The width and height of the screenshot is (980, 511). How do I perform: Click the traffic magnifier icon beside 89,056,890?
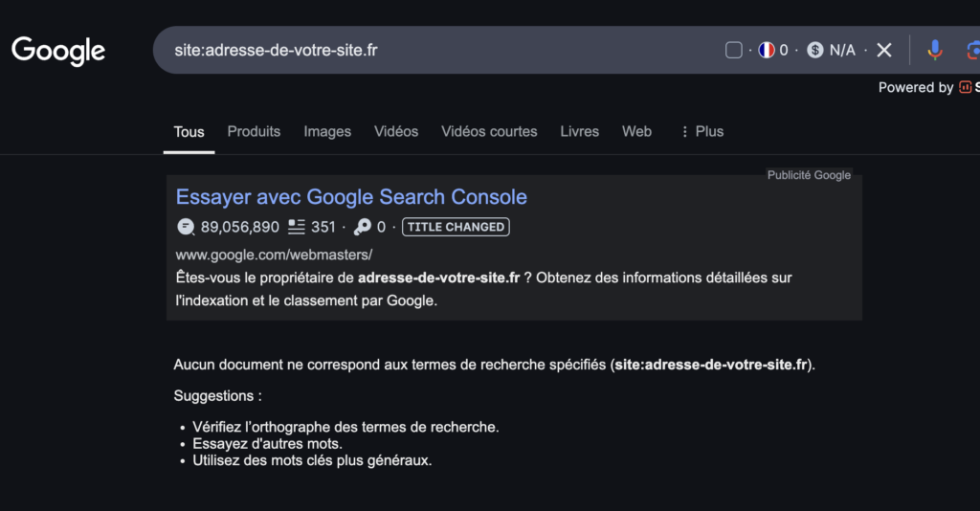pyautogui.click(x=186, y=227)
